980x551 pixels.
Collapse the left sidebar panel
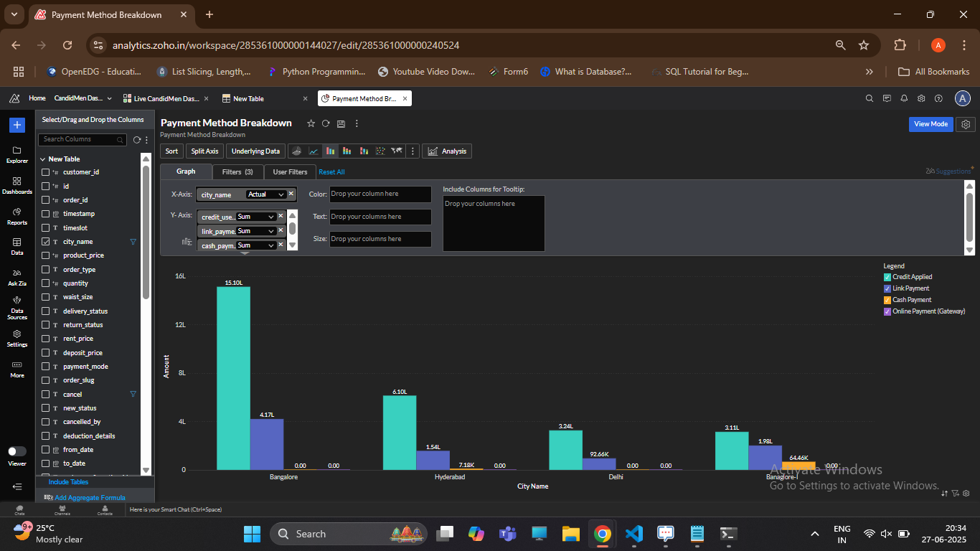(17, 486)
